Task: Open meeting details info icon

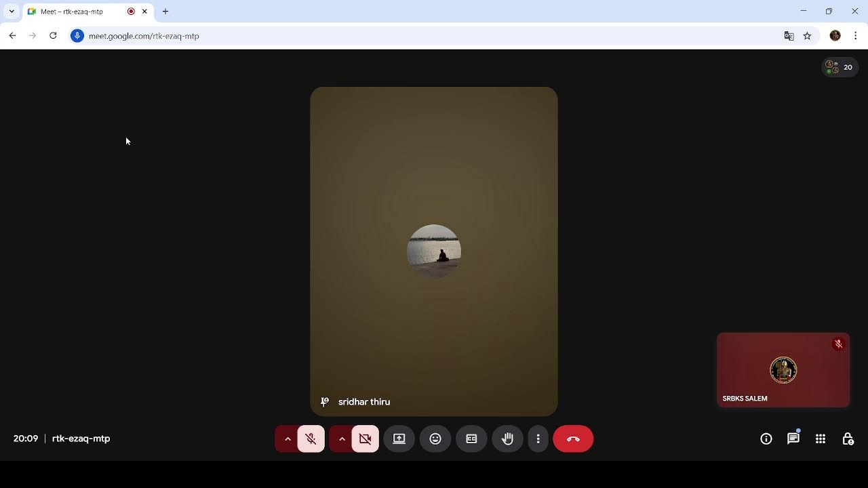Action: click(x=766, y=439)
